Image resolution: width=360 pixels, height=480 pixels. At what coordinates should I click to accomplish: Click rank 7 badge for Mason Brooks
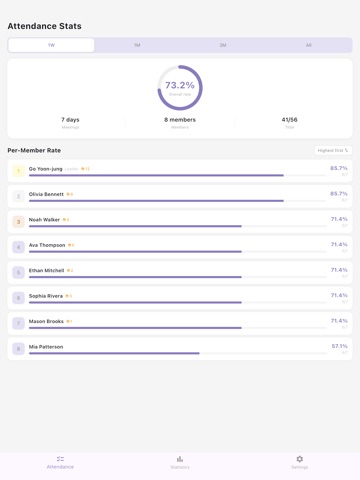pyautogui.click(x=18, y=323)
